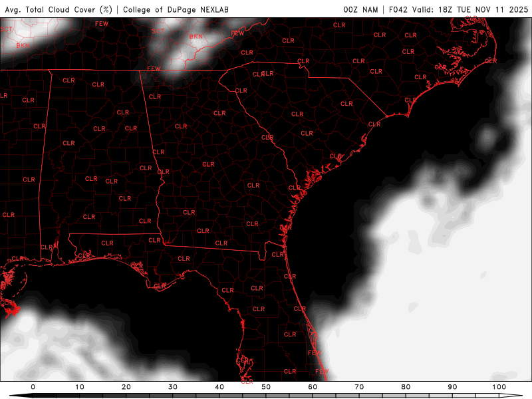Click the '90' value on the color scale
The height and width of the screenshot is (399, 532).
pos(452,387)
